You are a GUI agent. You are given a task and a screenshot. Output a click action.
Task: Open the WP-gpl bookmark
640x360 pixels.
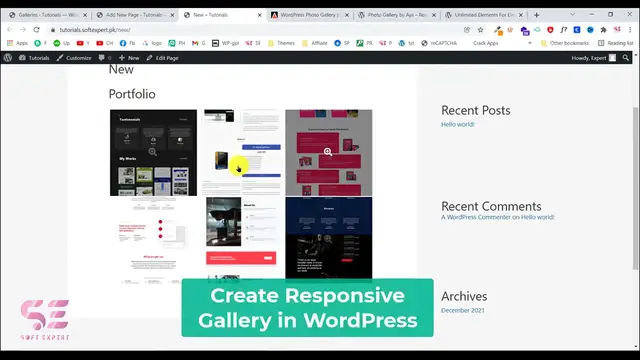click(x=225, y=43)
